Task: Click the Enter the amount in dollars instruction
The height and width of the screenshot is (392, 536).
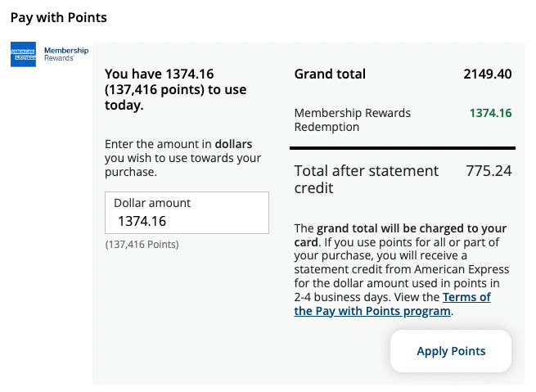Action: coord(182,158)
